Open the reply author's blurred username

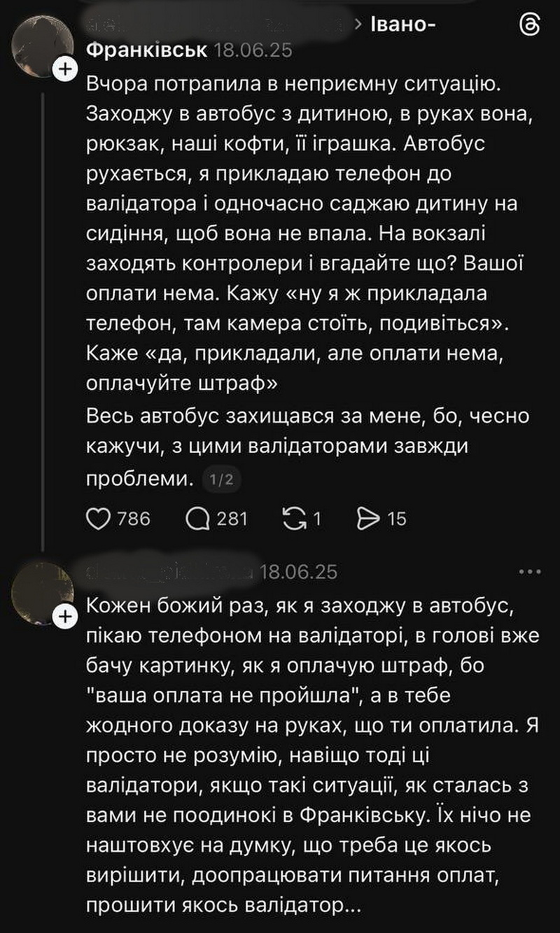(x=168, y=573)
